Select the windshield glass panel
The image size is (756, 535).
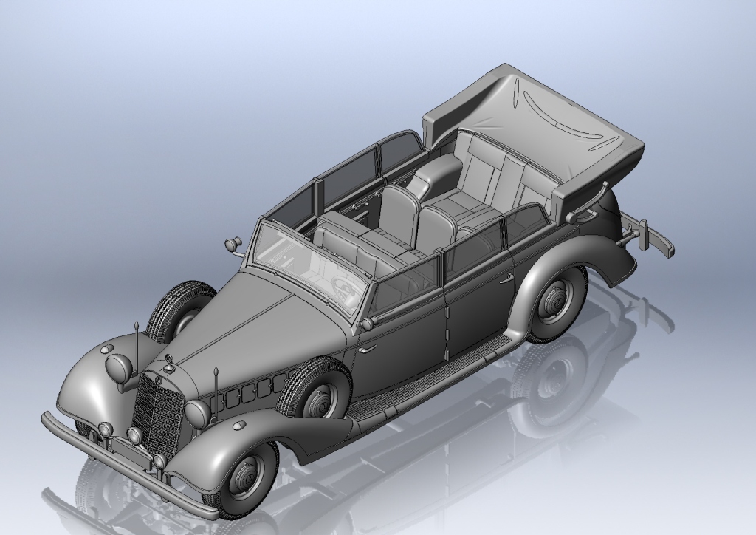[x=310, y=264]
